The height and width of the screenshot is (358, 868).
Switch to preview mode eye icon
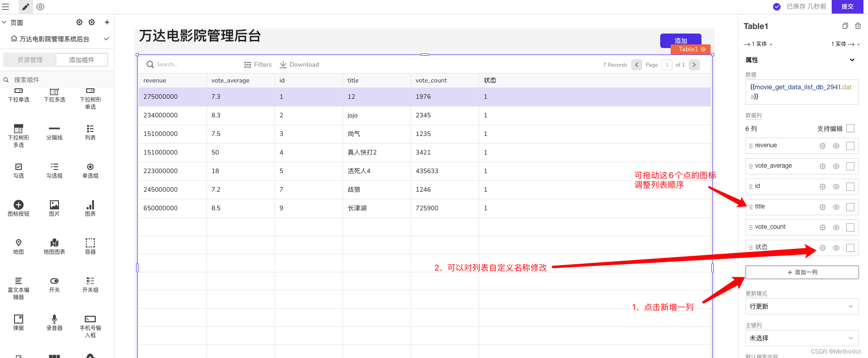coord(40,7)
